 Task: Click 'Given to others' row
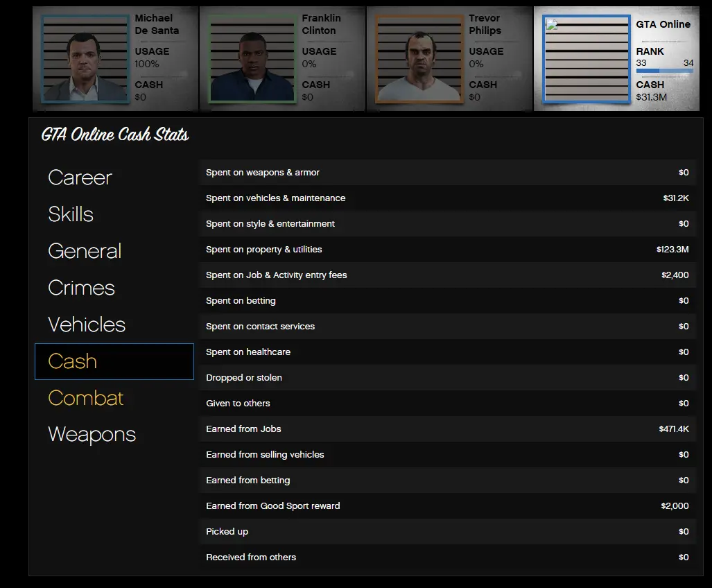click(x=447, y=403)
